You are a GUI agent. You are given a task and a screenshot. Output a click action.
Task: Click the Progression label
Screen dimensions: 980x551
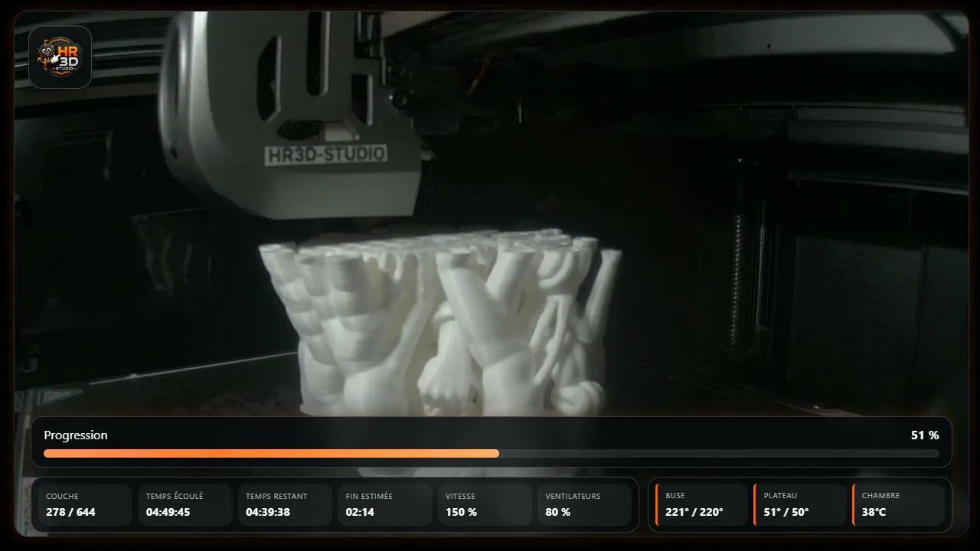76,435
